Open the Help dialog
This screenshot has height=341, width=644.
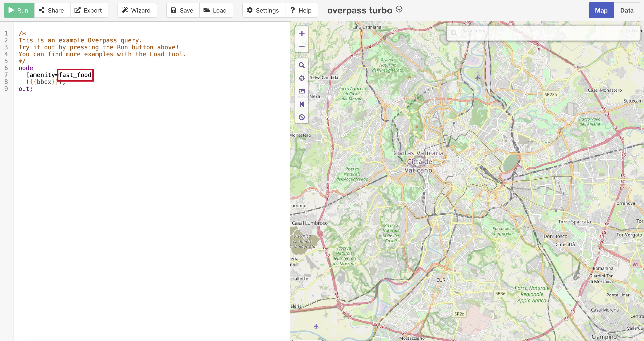click(301, 10)
